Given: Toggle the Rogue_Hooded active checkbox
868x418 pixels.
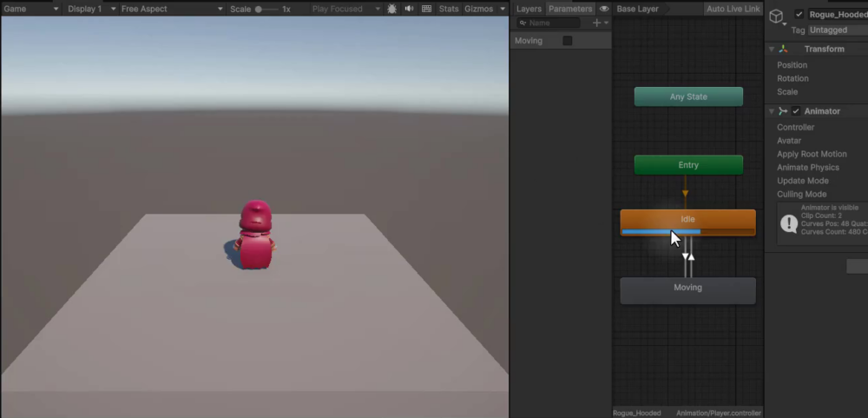Looking at the screenshot, I should coord(799,15).
